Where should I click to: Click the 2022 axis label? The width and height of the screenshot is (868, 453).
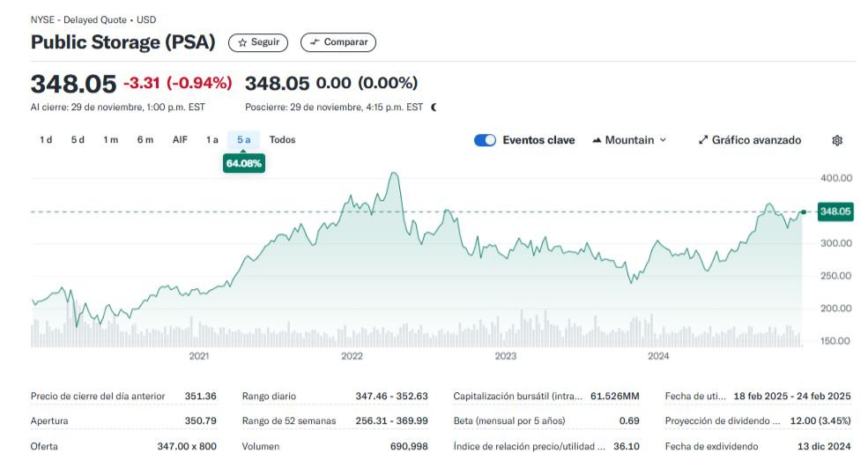tap(352, 356)
